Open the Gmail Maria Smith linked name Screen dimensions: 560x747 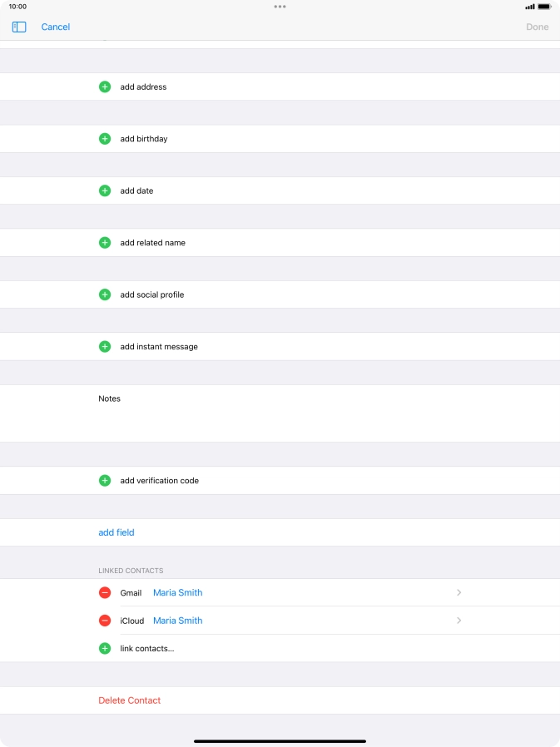178,593
